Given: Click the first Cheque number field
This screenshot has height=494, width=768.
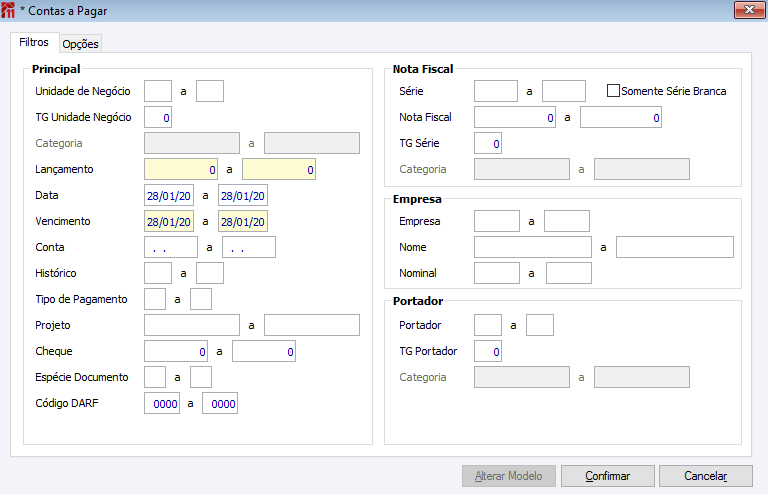Looking at the screenshot, I should click(176, 351).
